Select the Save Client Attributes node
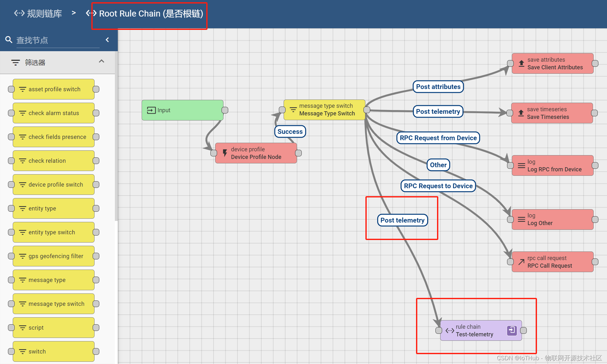 (x=553, y=64)
